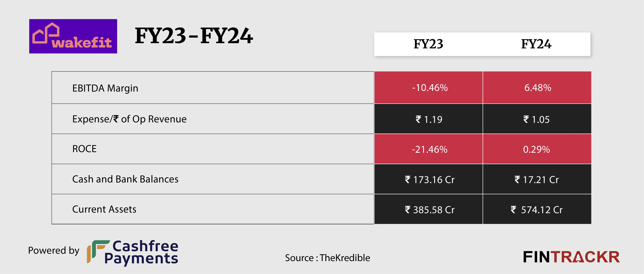This screenshot has height=274, width=644.
Task: Click the Source: TheKredible text
Action: [328, 258]
